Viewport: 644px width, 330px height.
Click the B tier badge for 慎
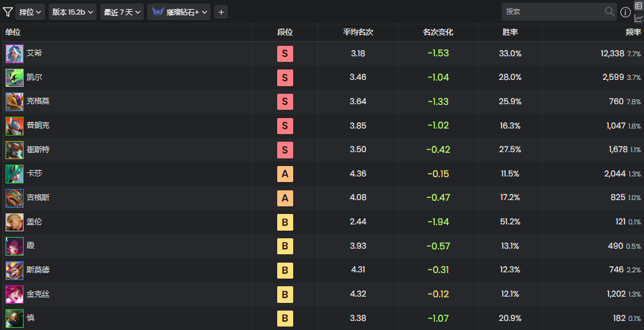285,318
